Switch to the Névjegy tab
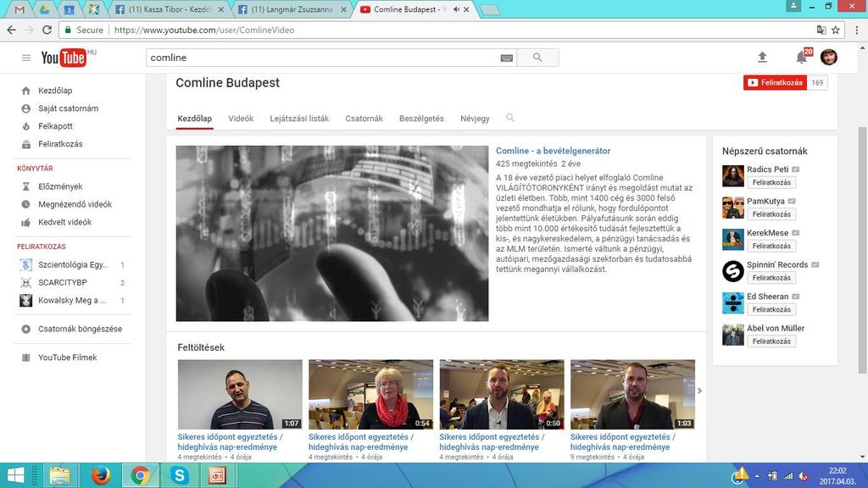The height and width of the screenshot is (488, 868). click(475, 119)
